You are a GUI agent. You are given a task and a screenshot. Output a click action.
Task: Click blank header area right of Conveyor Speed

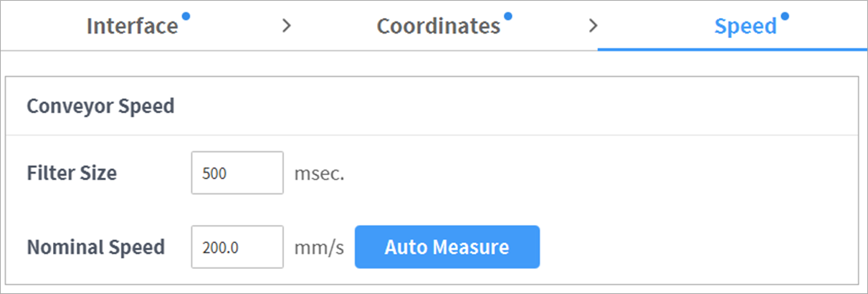pyautogui.click(x=502, y=106)
